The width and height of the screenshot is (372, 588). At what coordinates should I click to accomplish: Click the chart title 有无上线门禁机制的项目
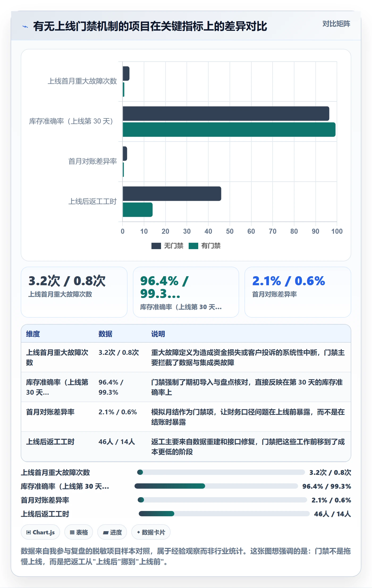[150, 26]
